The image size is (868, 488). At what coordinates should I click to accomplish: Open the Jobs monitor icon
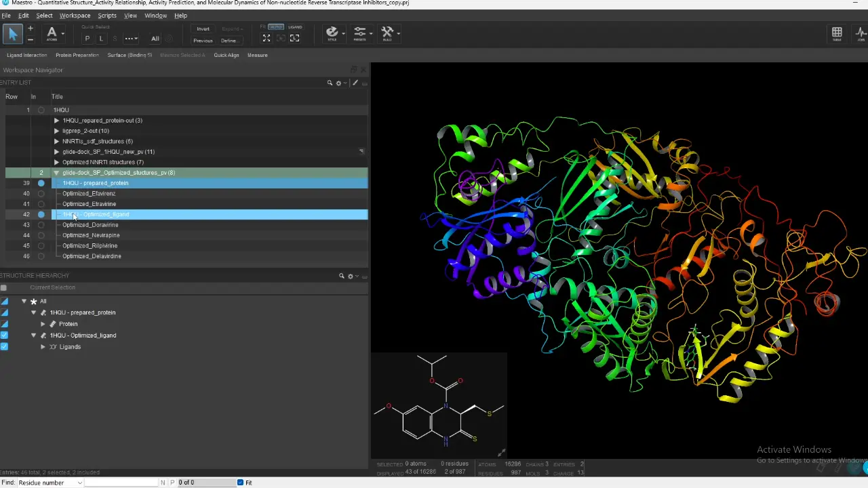[861, 33]
